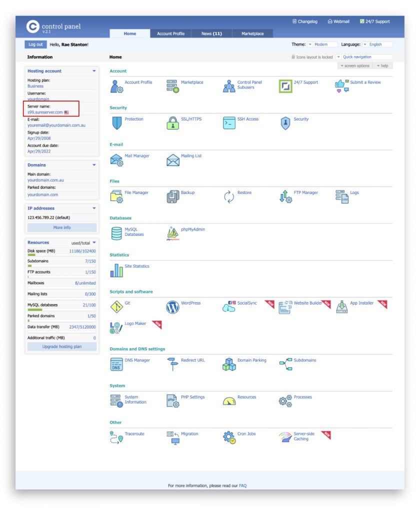Expand the screen options menu
The image size is (420, 512).
tap(355, 66)
